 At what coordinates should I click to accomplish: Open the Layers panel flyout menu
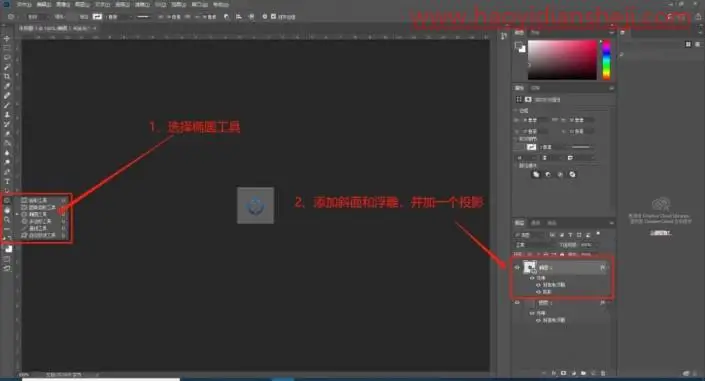(x=611, y=223)
